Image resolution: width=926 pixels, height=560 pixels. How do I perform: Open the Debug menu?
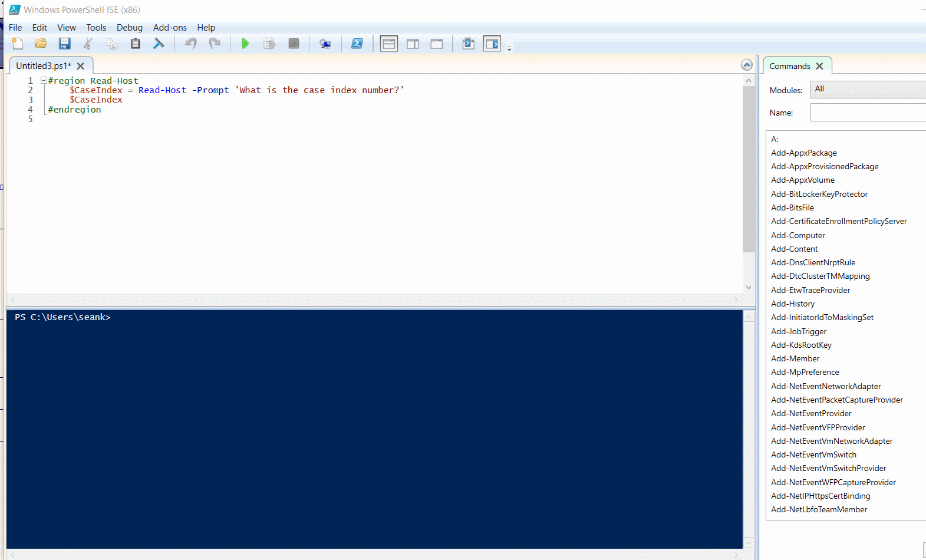point(130,28)
